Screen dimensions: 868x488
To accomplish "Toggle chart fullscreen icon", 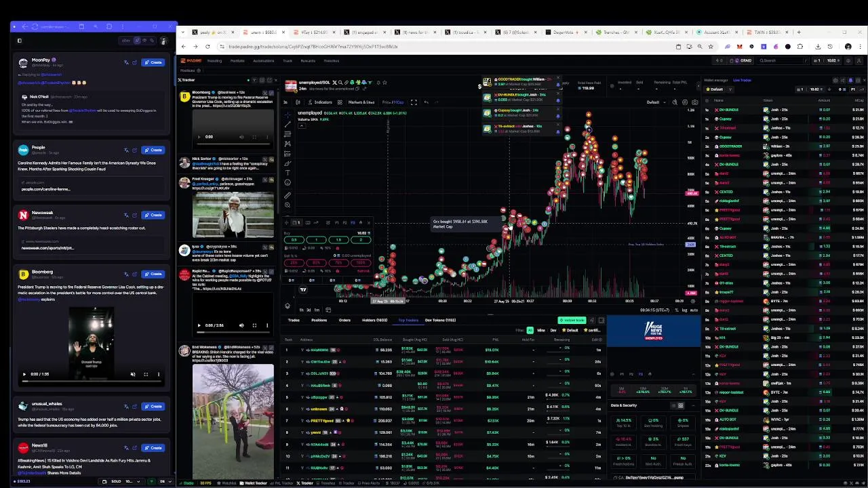I will 414,102.
